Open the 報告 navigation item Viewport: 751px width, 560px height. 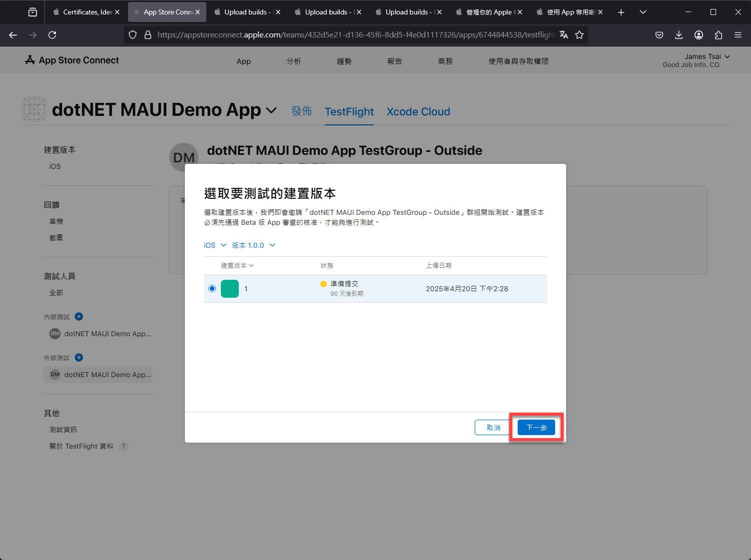pos(395,61)
